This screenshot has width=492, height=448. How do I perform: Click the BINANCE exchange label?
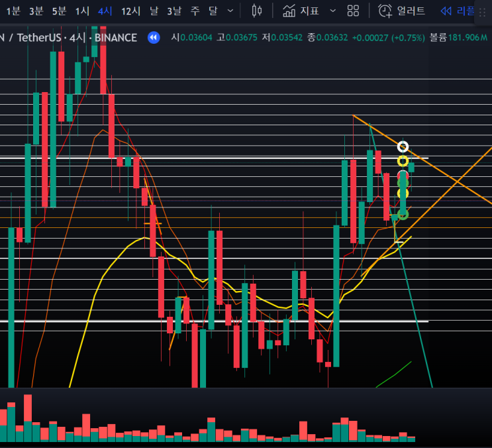[116, 38]
